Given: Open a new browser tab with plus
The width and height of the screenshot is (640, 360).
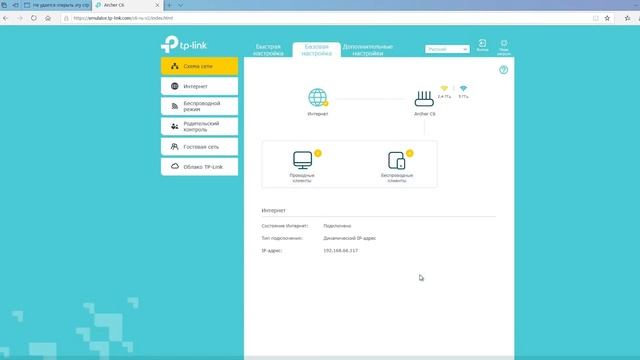Looking at the screenshot, I should click(169, 5).
